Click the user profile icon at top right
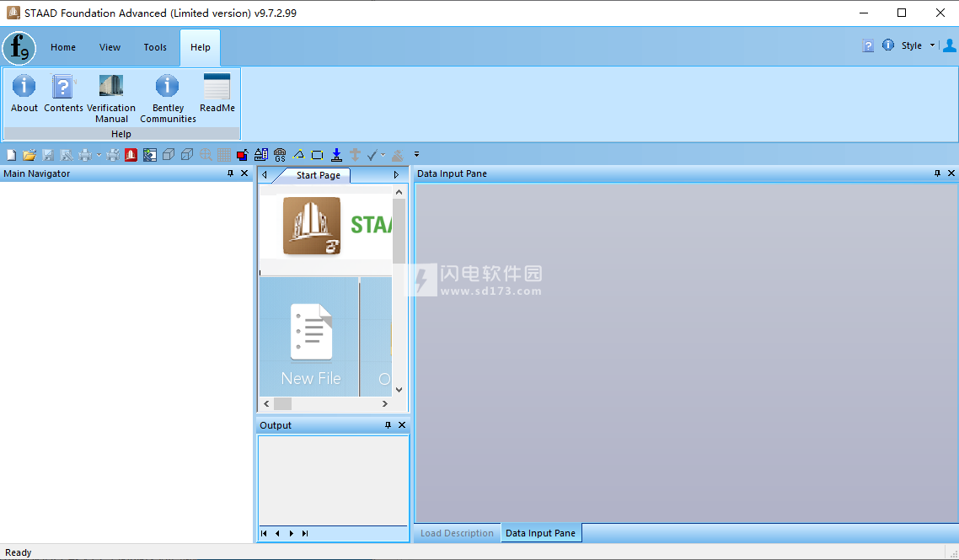Viewport: 959px width, 560px height. coord(949,45)
